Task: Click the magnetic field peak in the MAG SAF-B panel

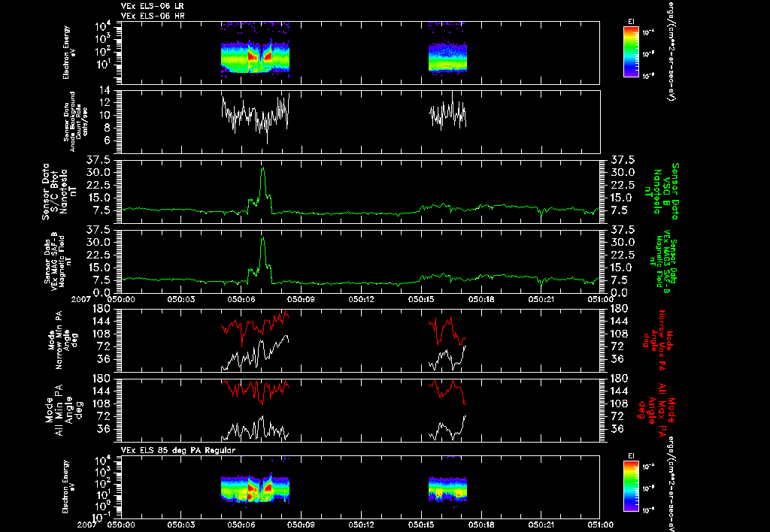Action: click(x=262, y=239)
